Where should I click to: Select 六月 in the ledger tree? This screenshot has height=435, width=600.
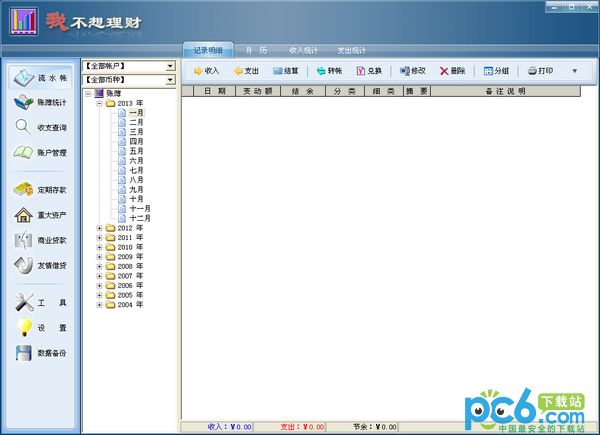click(136, 160)
